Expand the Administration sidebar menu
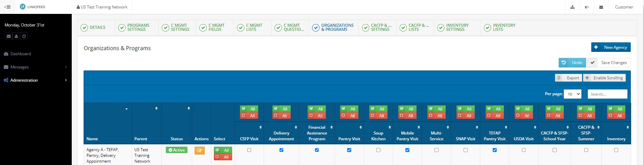Viewport: 644px width, 165px height. click(36, 80)
